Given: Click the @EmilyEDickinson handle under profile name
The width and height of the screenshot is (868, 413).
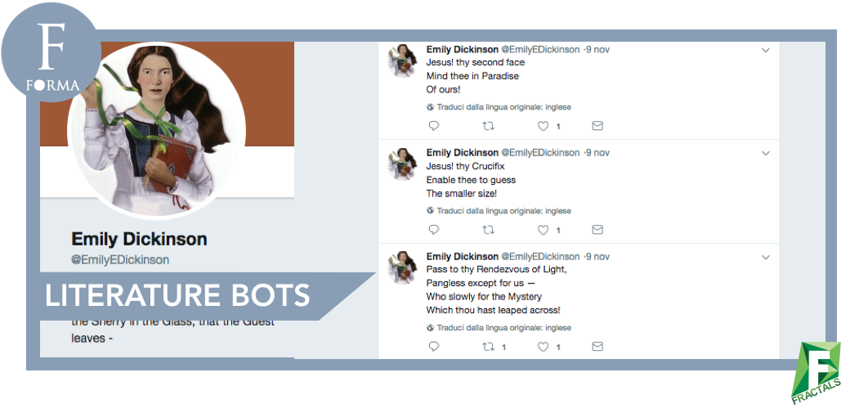Looking at the screenshot, I should (120, 260).
